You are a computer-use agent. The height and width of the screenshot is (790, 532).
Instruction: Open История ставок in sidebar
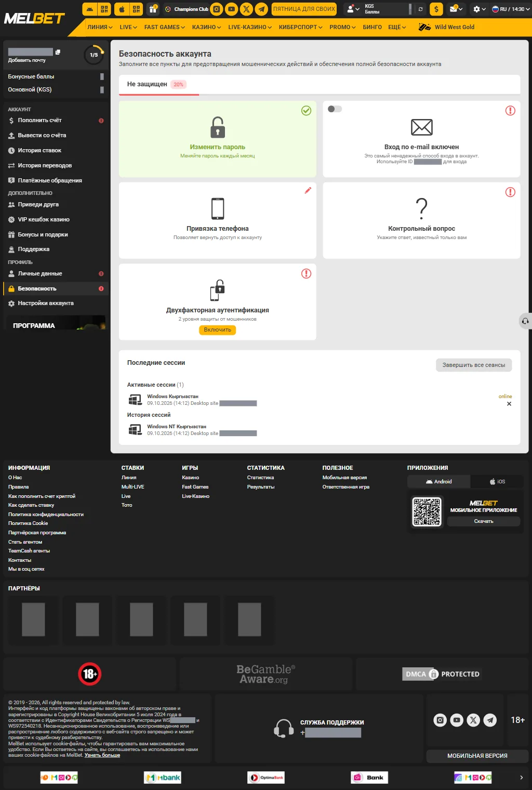tap(56, 150)
